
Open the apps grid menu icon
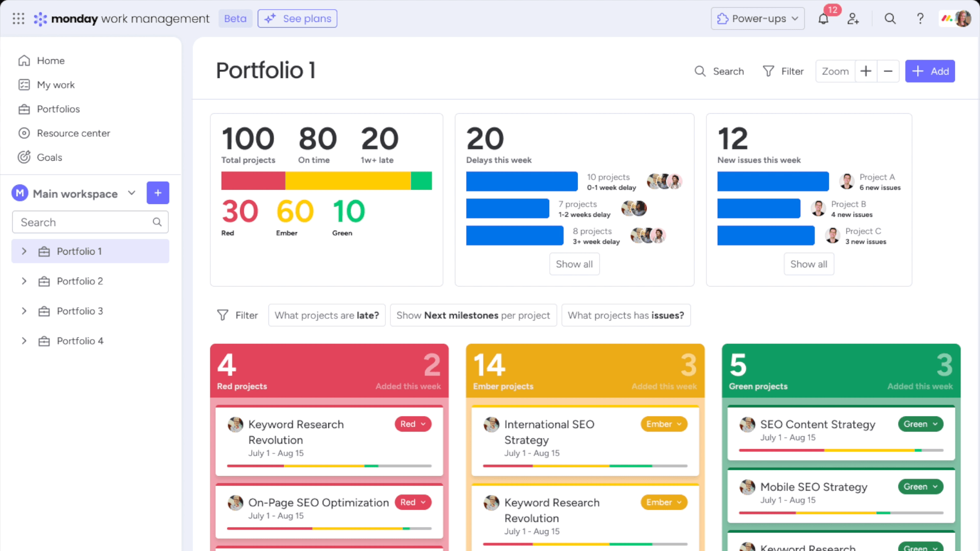point(18,19)
